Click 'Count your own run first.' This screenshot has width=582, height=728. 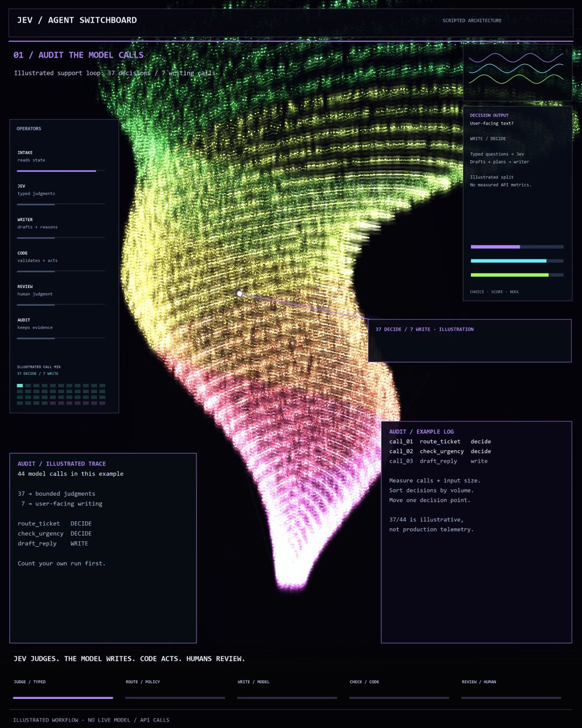click(61, 564)
